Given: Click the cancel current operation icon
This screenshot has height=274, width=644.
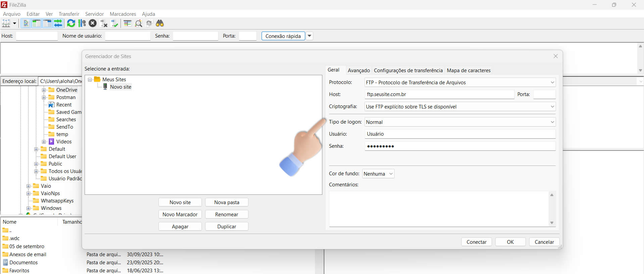Looking at the screenshot, I should 93,23.
